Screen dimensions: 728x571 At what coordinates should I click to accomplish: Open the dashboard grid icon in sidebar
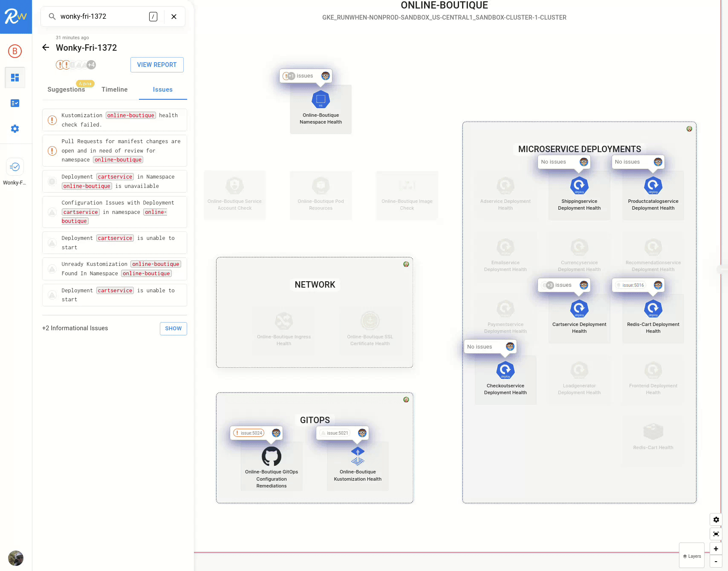coord(15,78)
